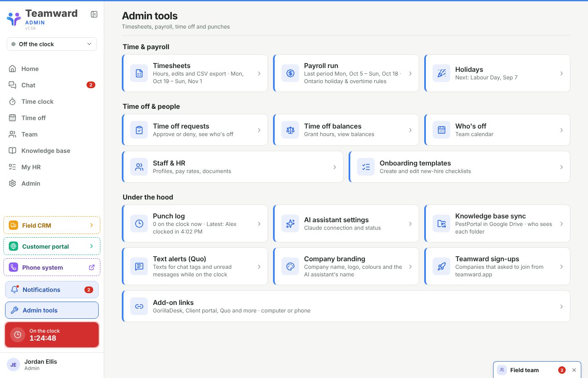The height and width of the screenshot is (378, 588).
Task: Click the Holidays party popper icon
Action: (x=441, y=73)
